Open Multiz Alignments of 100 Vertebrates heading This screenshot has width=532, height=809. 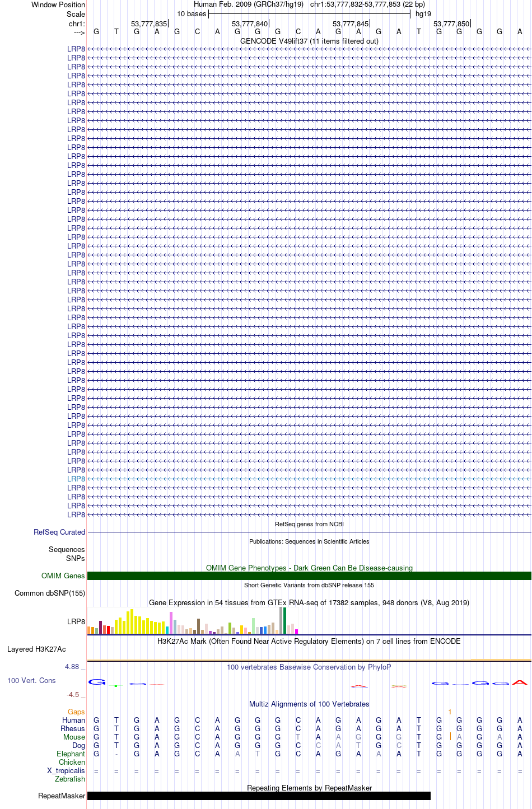[309, 704]
